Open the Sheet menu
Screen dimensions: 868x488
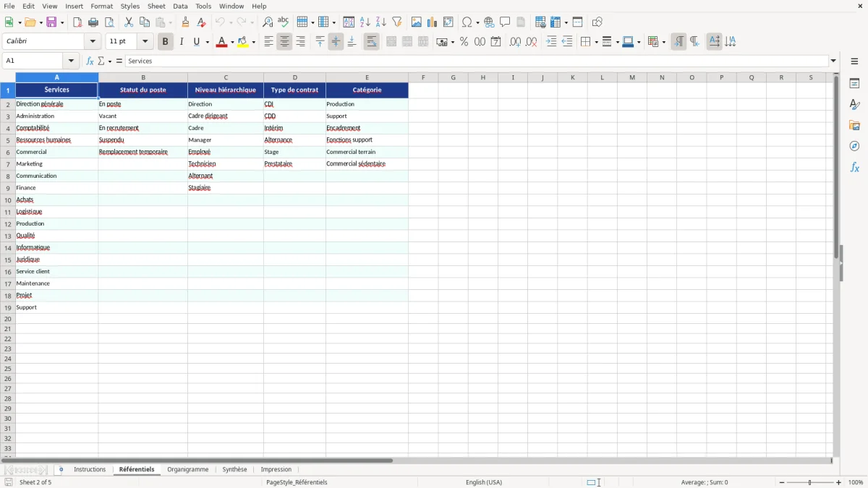pos(156,6)
